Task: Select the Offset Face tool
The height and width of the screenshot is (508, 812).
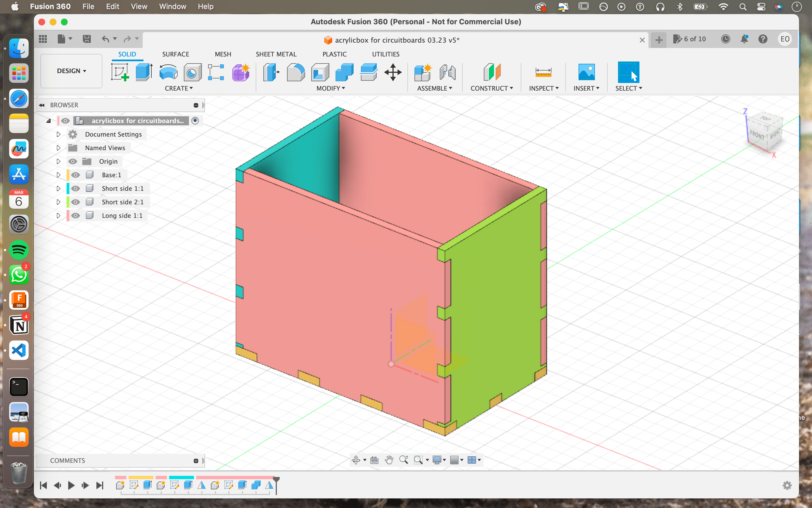Action: (x=369, y=72)
